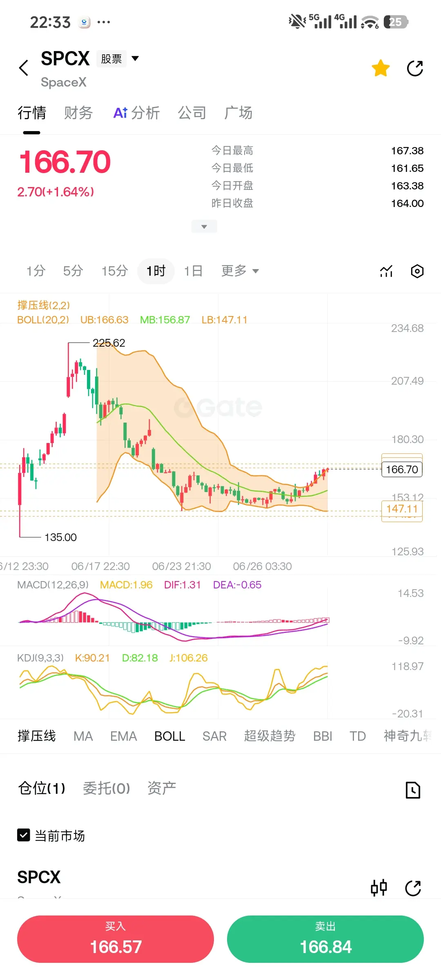Tap the battery indicator in status bar

pos(396,22)
